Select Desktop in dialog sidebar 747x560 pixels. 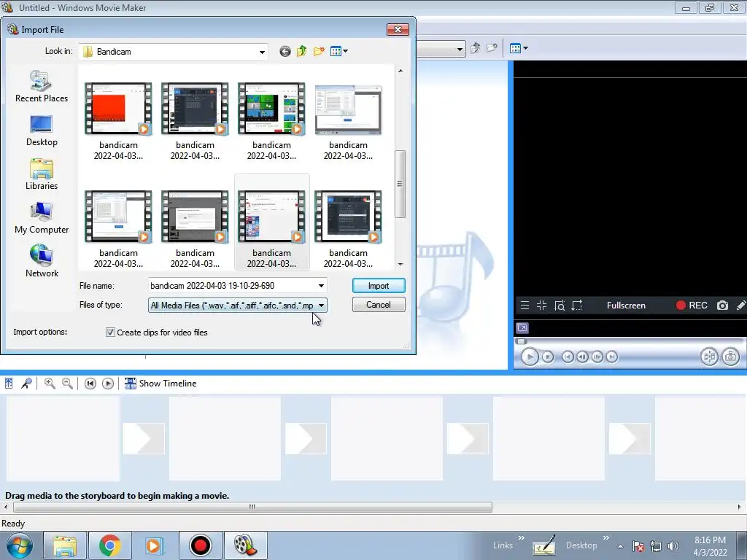[42, 131]
